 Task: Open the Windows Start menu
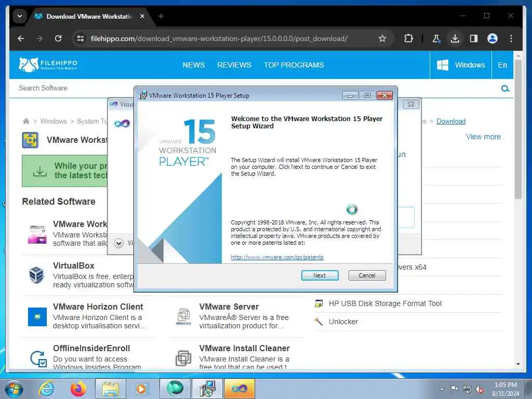tap(14, 389)
